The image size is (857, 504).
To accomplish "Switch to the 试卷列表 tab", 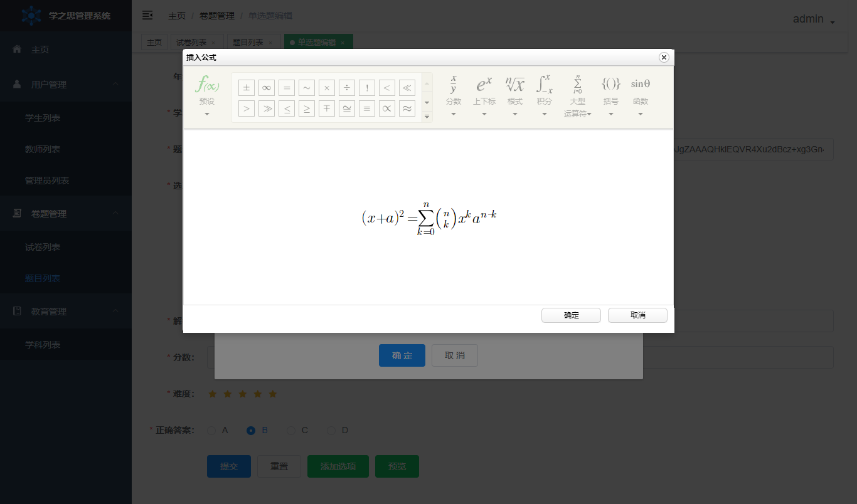I will coord(191,43).
